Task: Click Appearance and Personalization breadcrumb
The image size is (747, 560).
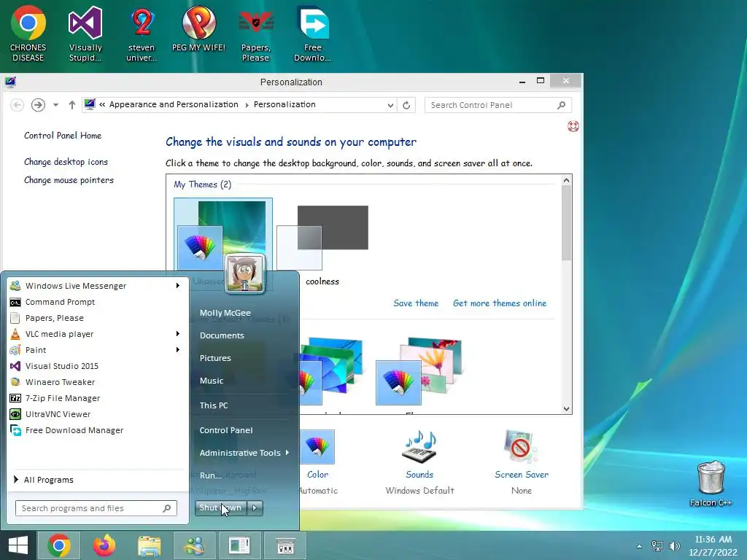Action: 174,105
